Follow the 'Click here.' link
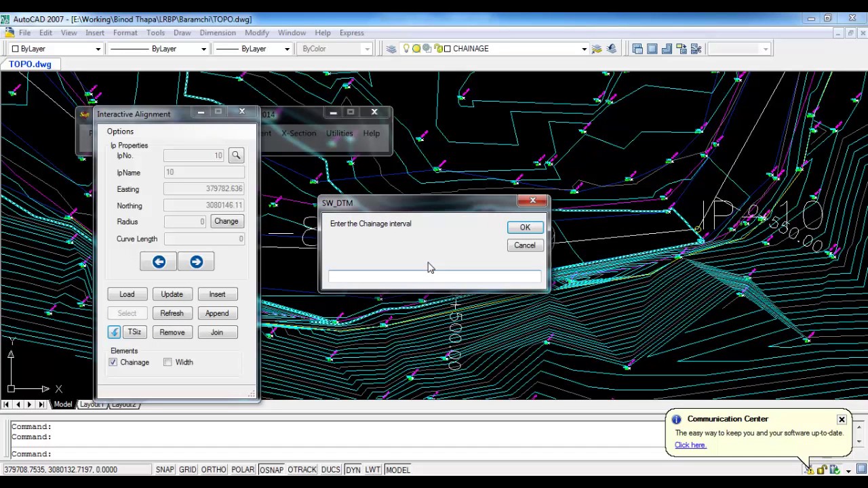The height and width of the screenshot is (488, 868). [x=690, y=445]
